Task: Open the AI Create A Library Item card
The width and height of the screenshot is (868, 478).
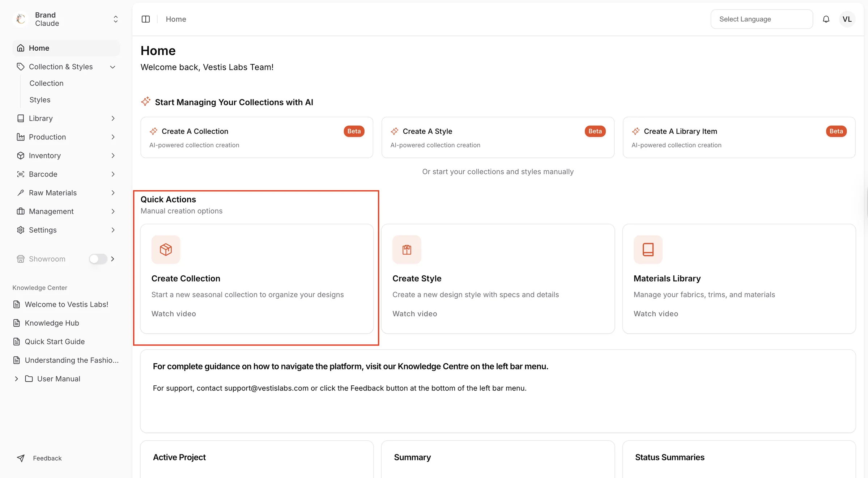Action: pyautogui.click(x=739, y=138)
